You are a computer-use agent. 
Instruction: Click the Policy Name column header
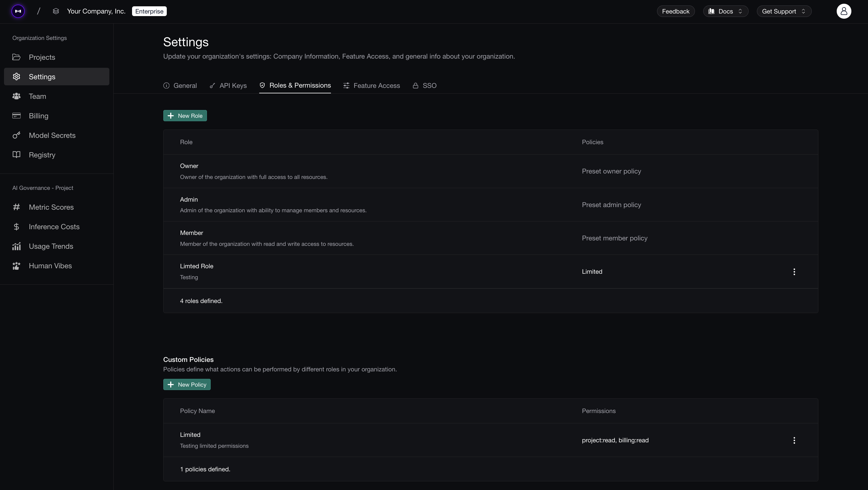click(197, 411)
